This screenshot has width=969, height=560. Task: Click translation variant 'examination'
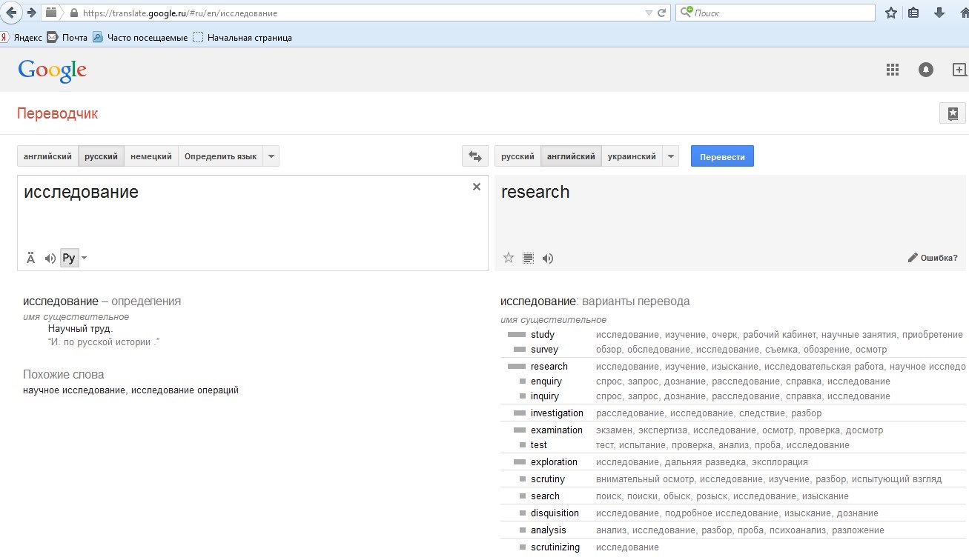(x=557, y=430)
